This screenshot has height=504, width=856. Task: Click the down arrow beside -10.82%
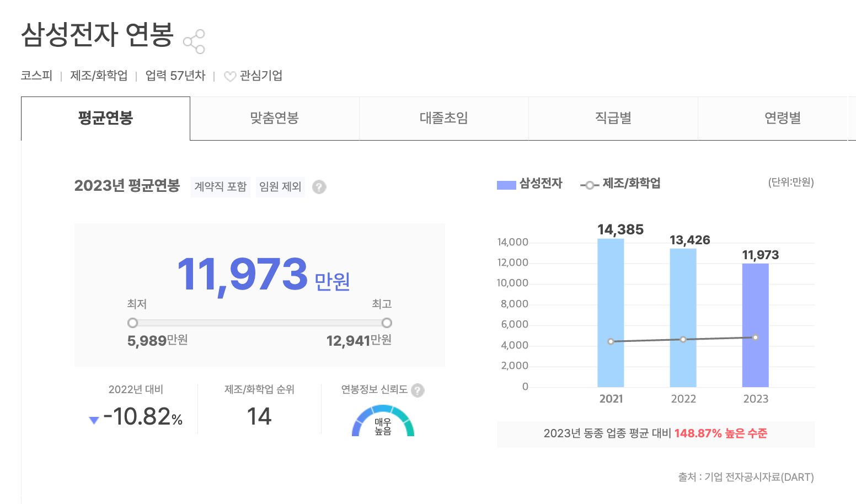tap(94, 420)
